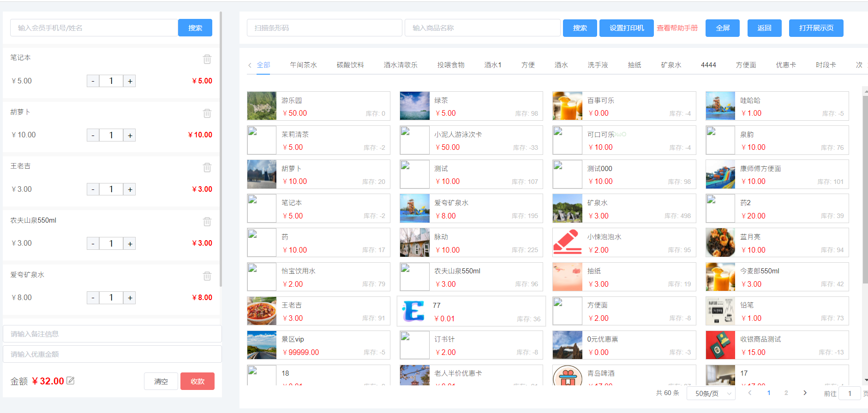This screenshot has height=413, width=868.
Task: Click the 打开展示页 button
Action: [x=816, y=28]
